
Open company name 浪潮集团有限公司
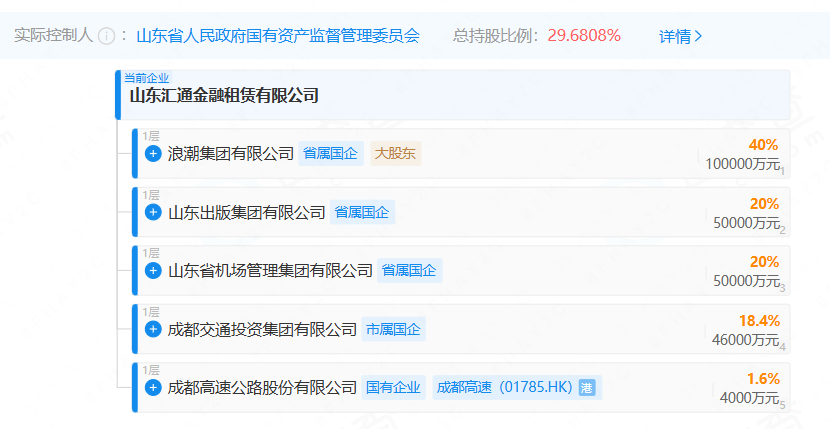point(231,154)
